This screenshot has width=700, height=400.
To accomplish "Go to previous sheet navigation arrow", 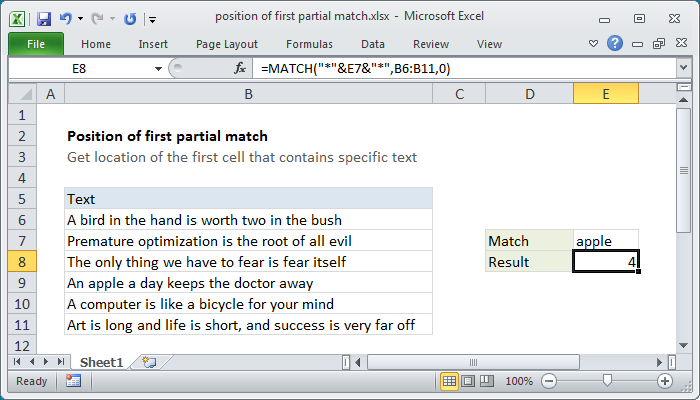I will (x=32, y=362).
